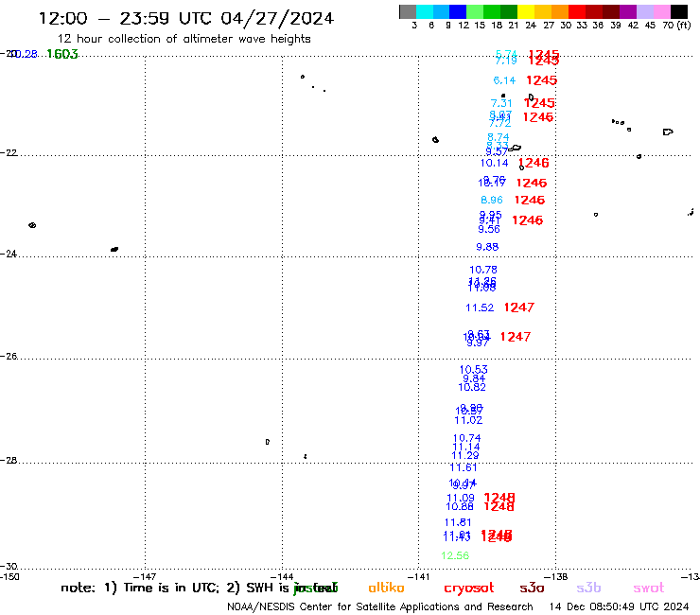The image size is (700, 615).
Task: Select the -144 longitude axis label
Action: [x=282, y=576]
